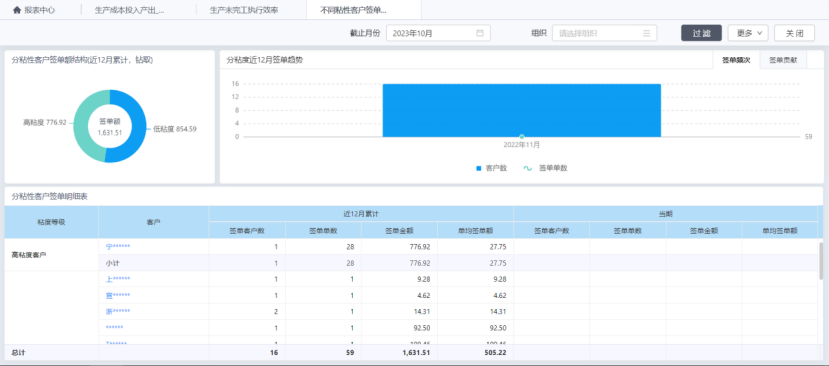This screenshot has height=366, width=829.
Task: Open the 截止月份 date picker field
Action: 438,33
